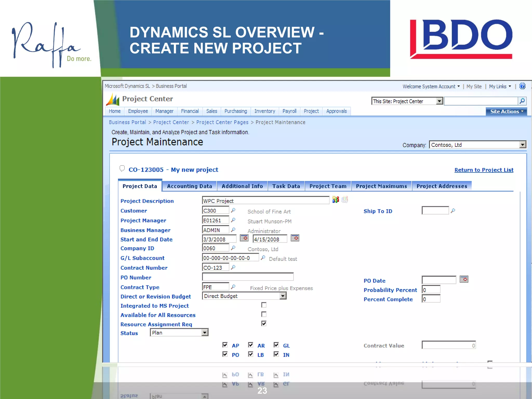Viewport: 532px width, 399px height.
Task: Click Project Center Pages breadcrumb link
Action: click(x=222, y=122)
